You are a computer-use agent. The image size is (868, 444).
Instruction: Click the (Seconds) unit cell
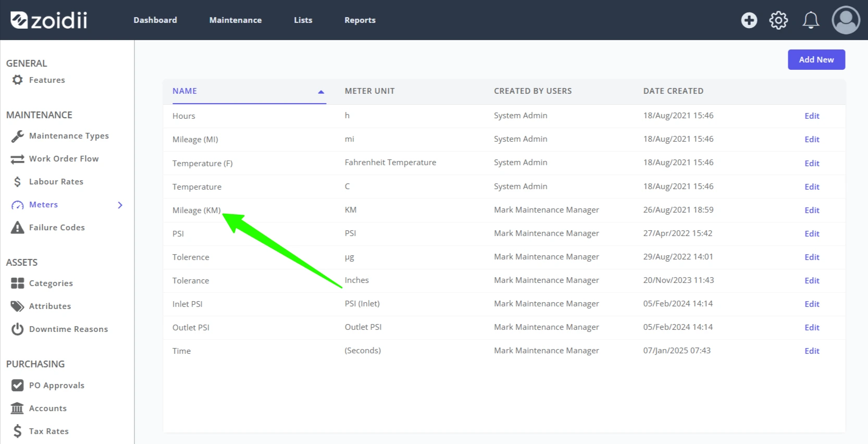363,351
